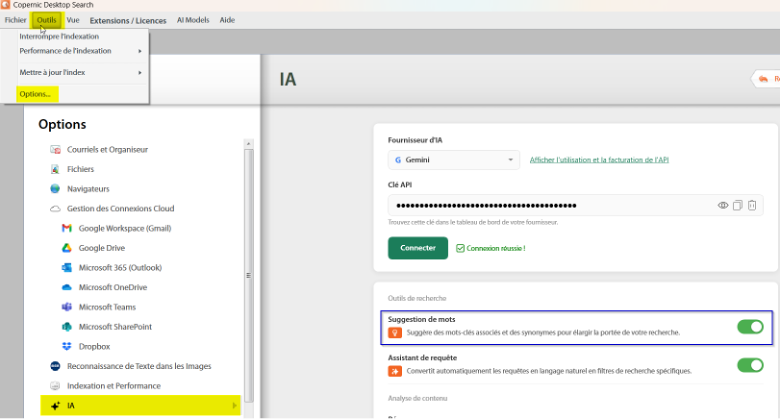The image size is (780, 420).
Task: Click the Dropbox icon in options
Action: pyautogui.click(x=67, y=346)
